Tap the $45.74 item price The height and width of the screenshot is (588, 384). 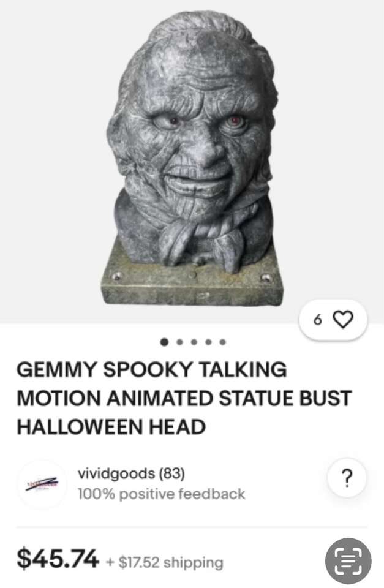coord(58,559)
